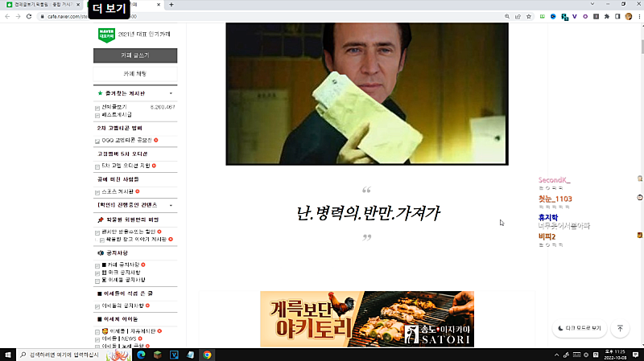Open Microsoft Edge from the taskbar
The width and height of the screenshot is (644, 361).
pos(141,355)
